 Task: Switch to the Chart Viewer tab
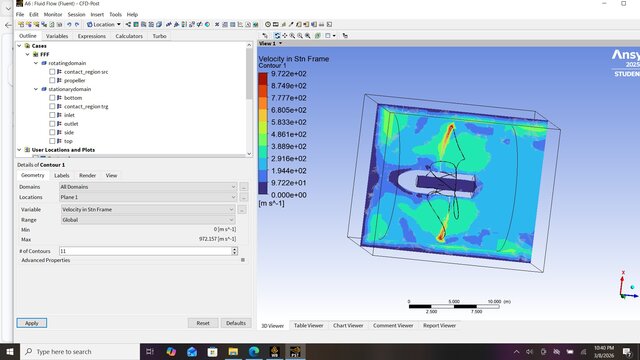point(348,325)
